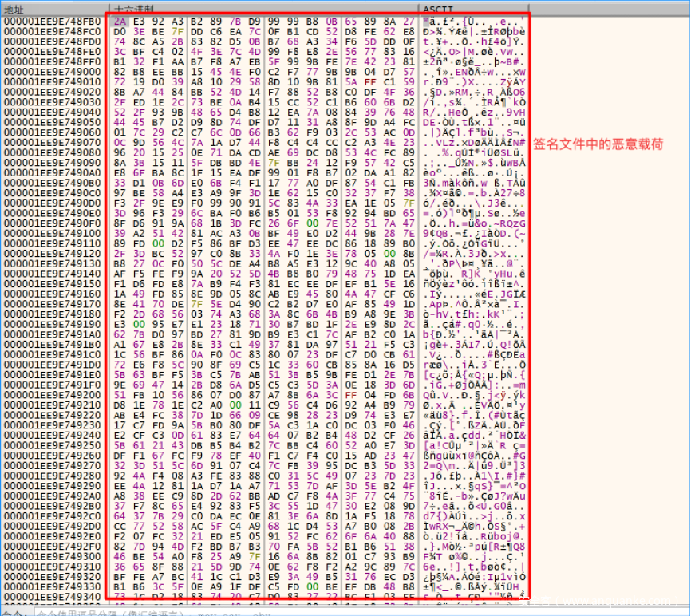
Task: Select address 000001EE9E749180
Action: point(53,314)
